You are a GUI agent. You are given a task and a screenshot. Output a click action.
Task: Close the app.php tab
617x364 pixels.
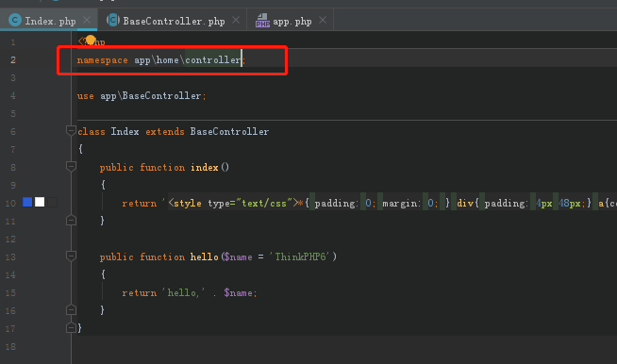coord(323,20)
